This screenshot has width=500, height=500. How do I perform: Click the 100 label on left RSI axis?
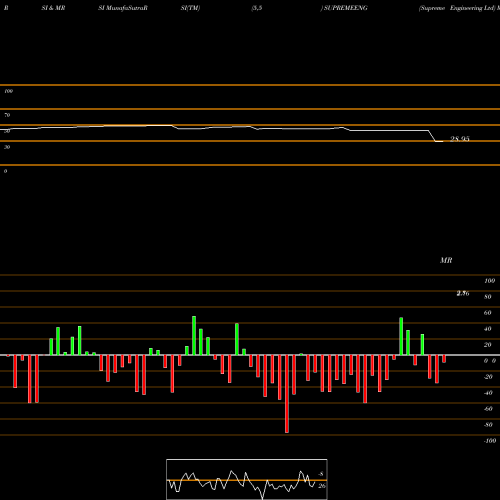[8, 91]
